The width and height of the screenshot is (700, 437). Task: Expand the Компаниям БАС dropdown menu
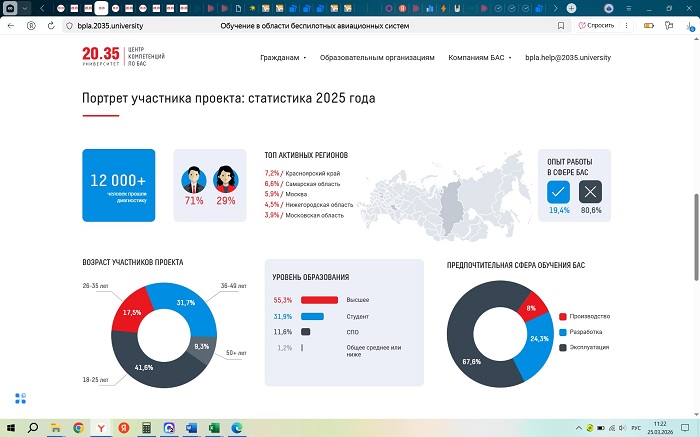483,58
